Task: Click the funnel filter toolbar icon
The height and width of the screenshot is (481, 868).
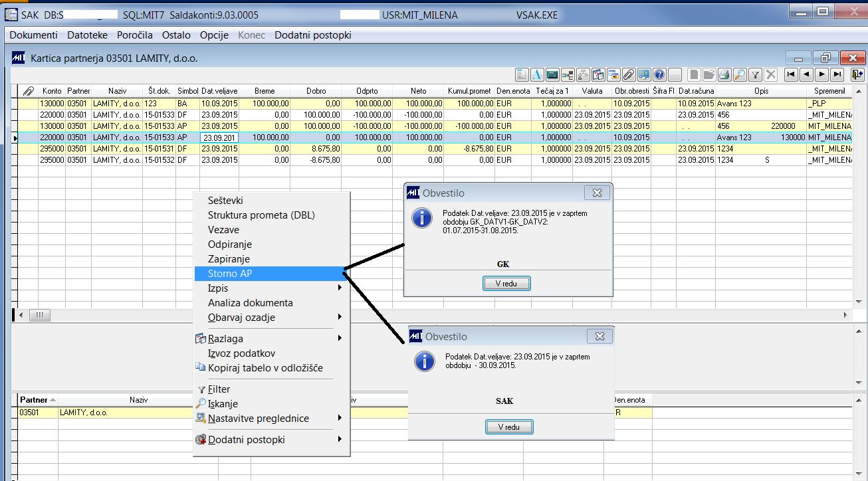Action: click(x=755, y=74)
